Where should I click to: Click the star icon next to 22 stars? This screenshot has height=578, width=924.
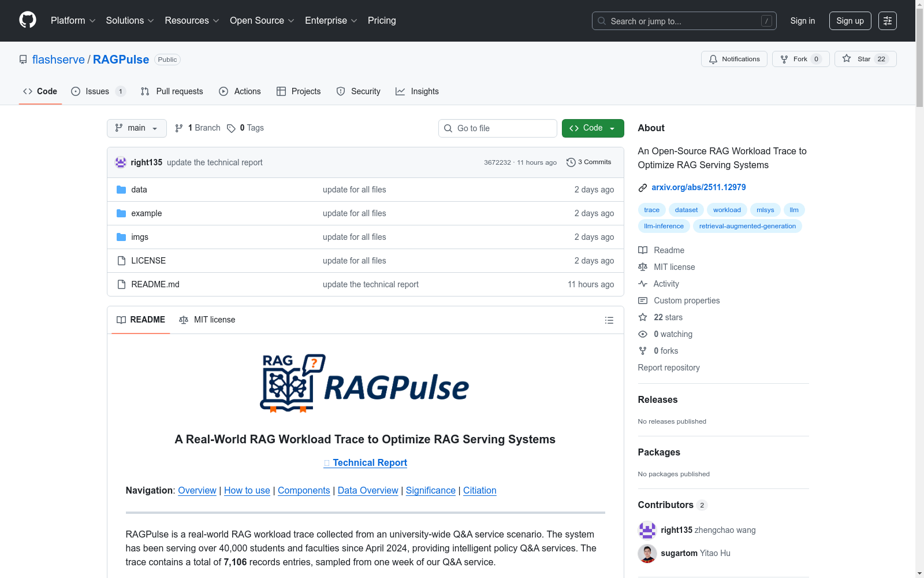[643, 317]
